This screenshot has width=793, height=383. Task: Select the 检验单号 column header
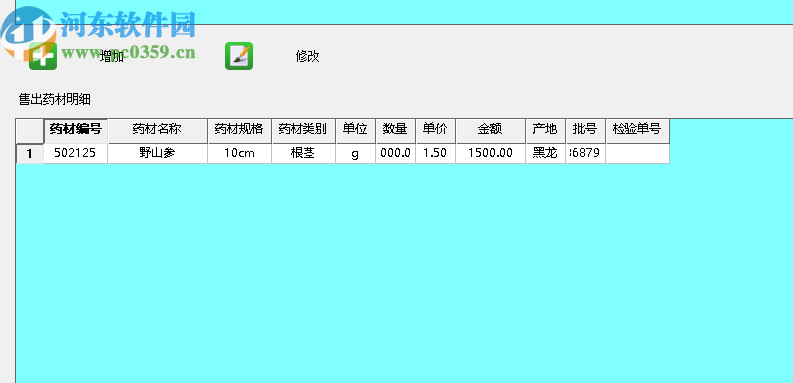[x=637, y=131]
